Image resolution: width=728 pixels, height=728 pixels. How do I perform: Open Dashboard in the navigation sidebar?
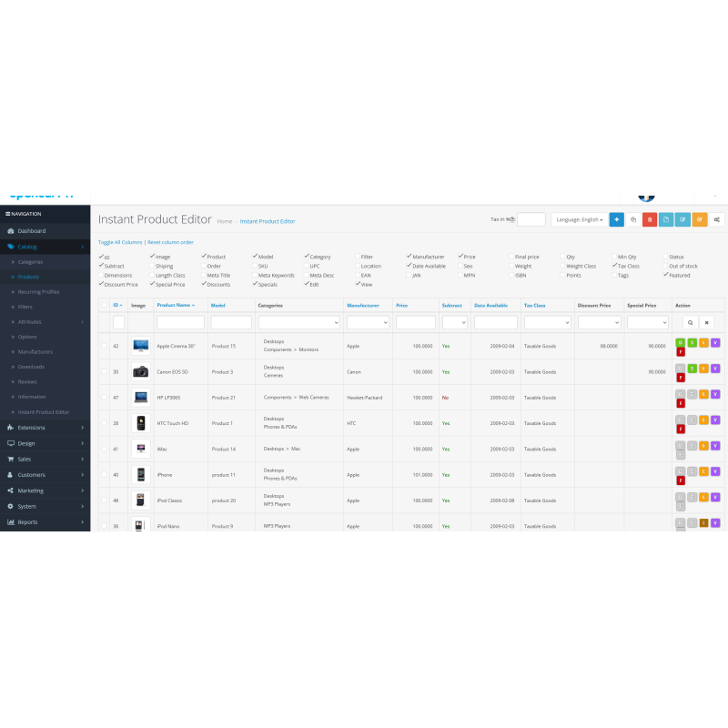coord(31,230)
